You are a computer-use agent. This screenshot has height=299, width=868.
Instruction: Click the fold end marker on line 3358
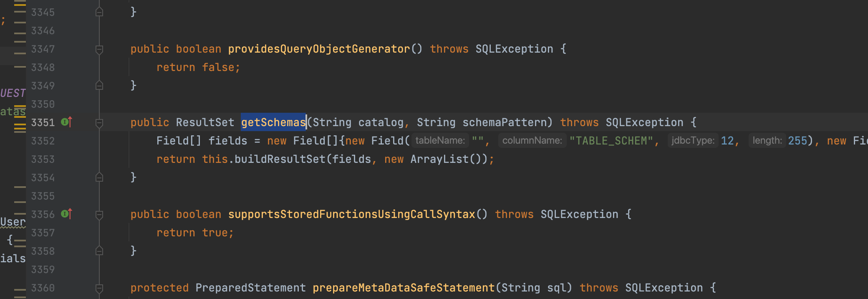tap(99, 251)
